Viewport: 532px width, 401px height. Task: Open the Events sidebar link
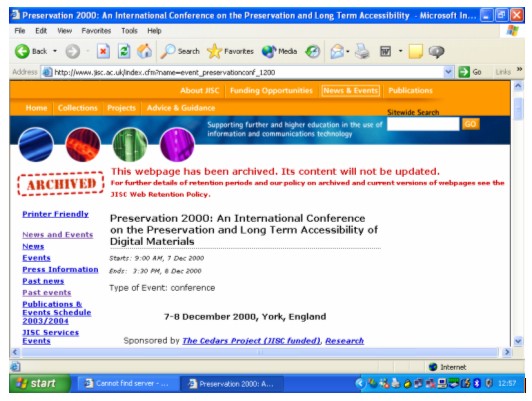pos(36,258)
